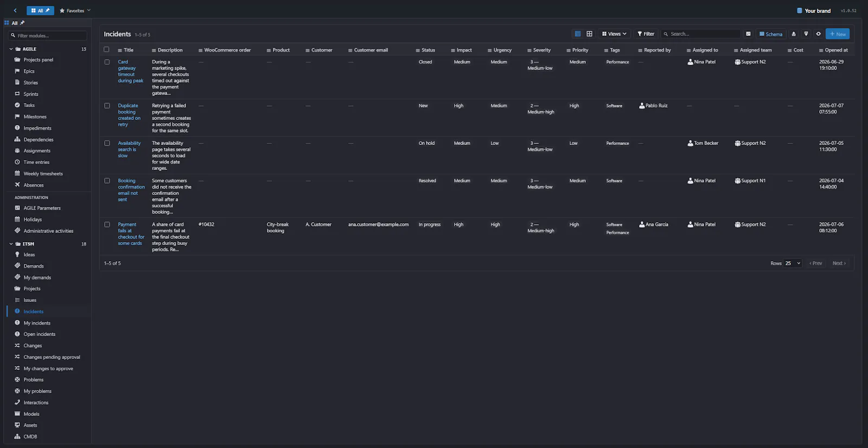This screenshot has height=448, width=868.
Task: Click the Prev page button
Action: 816,263
